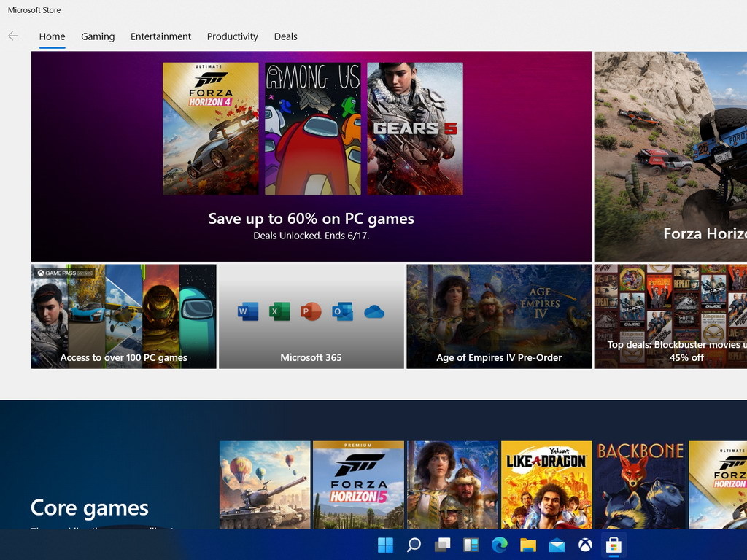Go to the Entertainment tab
The image size is (747, 560).
160,36
